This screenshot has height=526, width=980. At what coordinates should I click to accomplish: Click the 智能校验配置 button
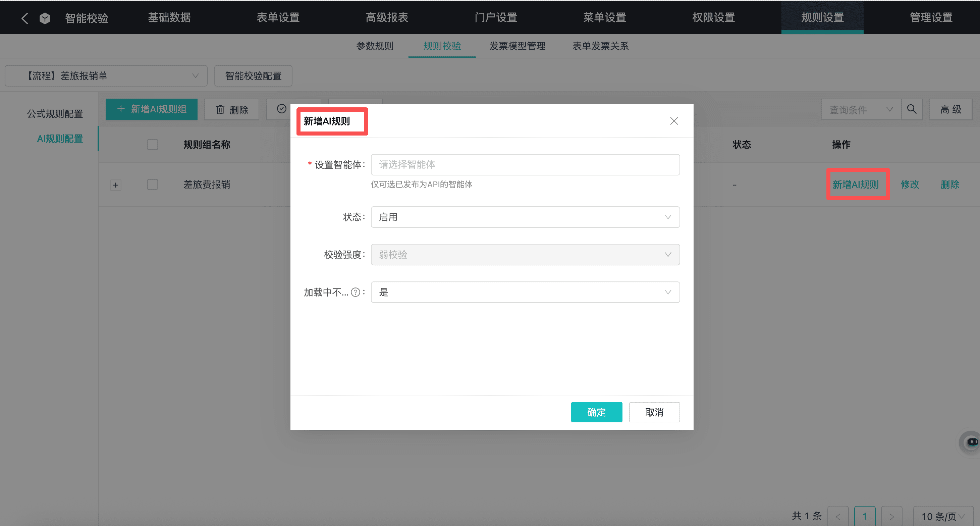pos(253,76)
